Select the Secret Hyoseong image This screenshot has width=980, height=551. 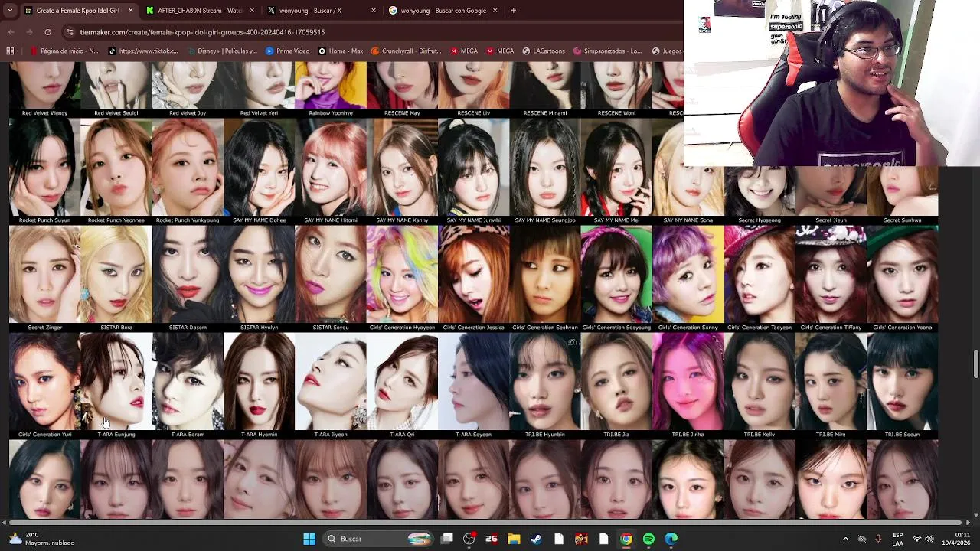[759, 191]
